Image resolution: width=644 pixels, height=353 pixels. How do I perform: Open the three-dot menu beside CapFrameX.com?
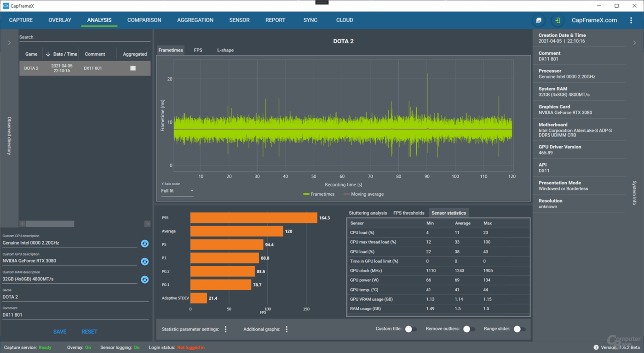pyautogui.click(x=631, y=20)
